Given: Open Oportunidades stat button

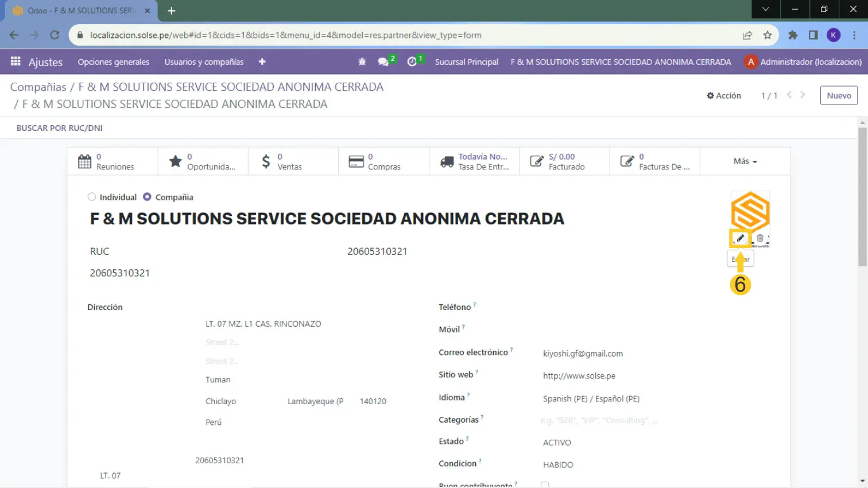Looking at the screenshot, I should pos(203,161).
